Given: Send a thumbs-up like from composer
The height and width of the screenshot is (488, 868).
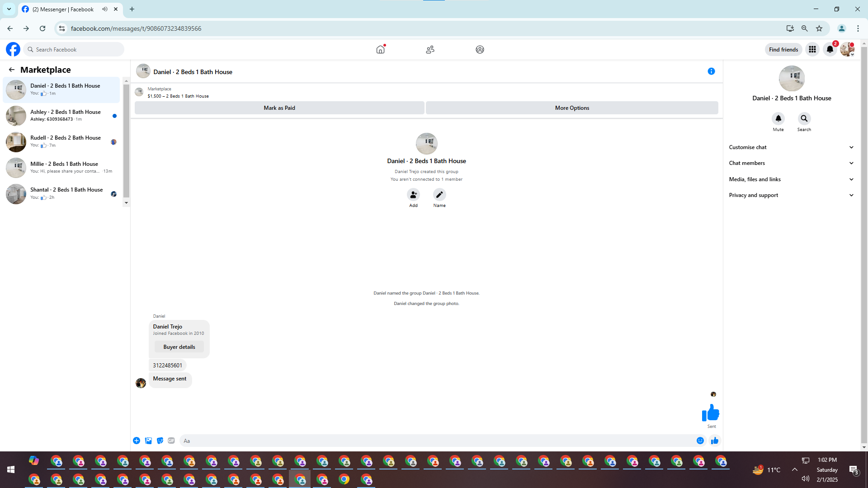Looking at the screenshot, I should 715,441.
